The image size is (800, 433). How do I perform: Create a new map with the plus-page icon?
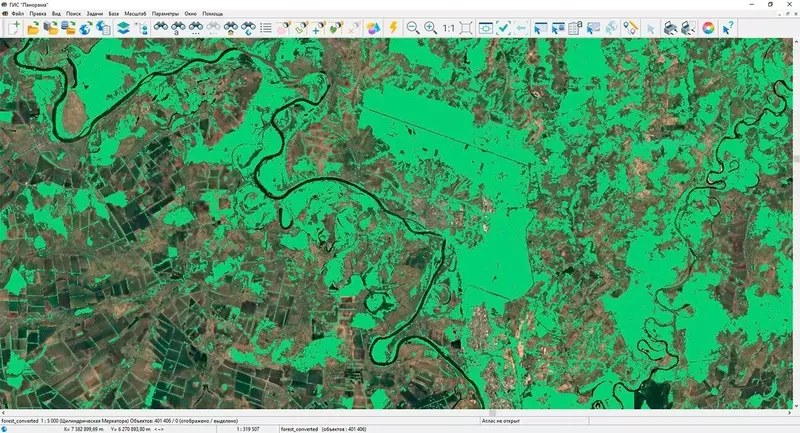point(14,28)
